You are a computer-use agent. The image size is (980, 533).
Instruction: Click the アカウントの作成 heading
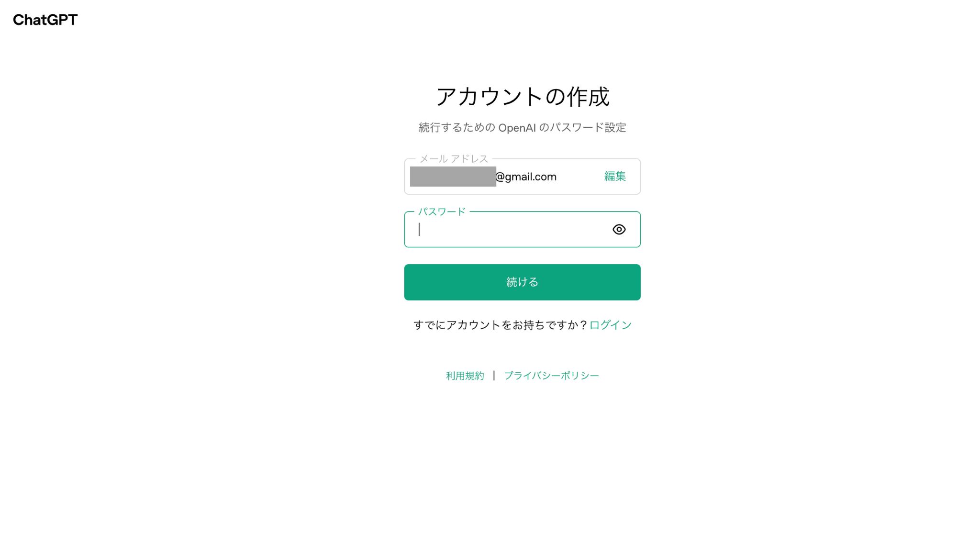pyautogui.click(x=522, y=97)
